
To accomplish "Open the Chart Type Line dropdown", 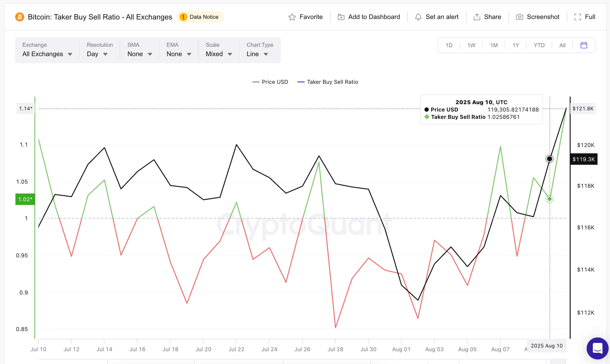I will (x=257, y=54).
